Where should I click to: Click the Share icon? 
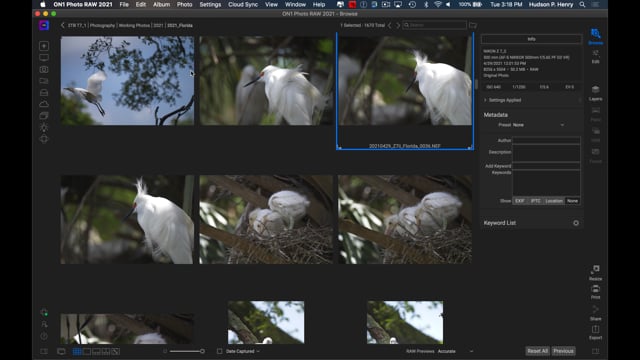tap(596, 313)
